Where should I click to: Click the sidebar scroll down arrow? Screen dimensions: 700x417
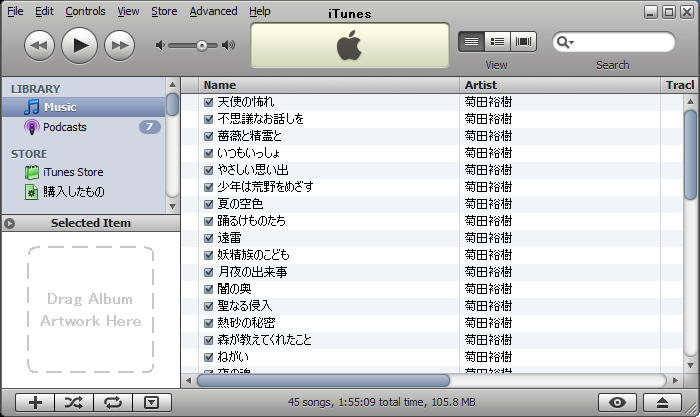pyautogui.click(x=172, y=207)
